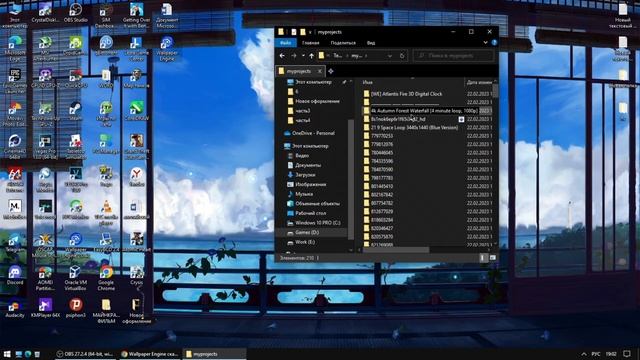Open Oracle VM VirtualBox shortcut

[x=76, y=278]
